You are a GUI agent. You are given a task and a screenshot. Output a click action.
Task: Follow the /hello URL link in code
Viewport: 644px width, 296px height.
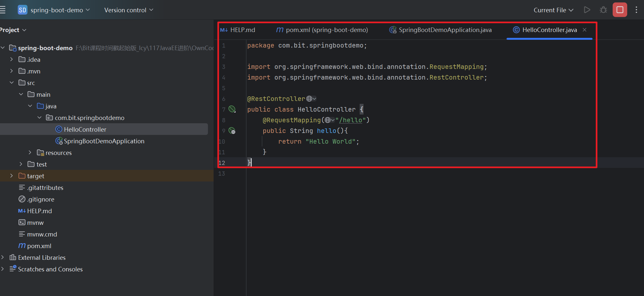click(350, 120)
